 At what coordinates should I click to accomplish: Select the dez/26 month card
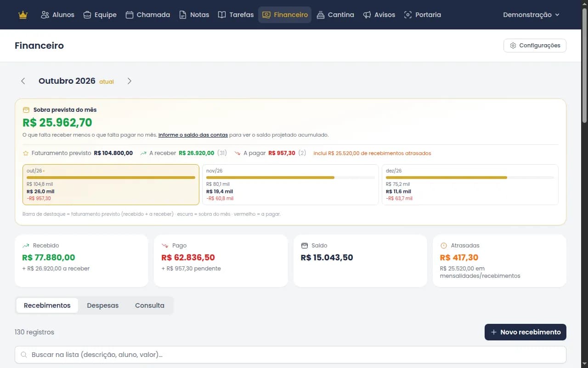[x=470, y=184]
